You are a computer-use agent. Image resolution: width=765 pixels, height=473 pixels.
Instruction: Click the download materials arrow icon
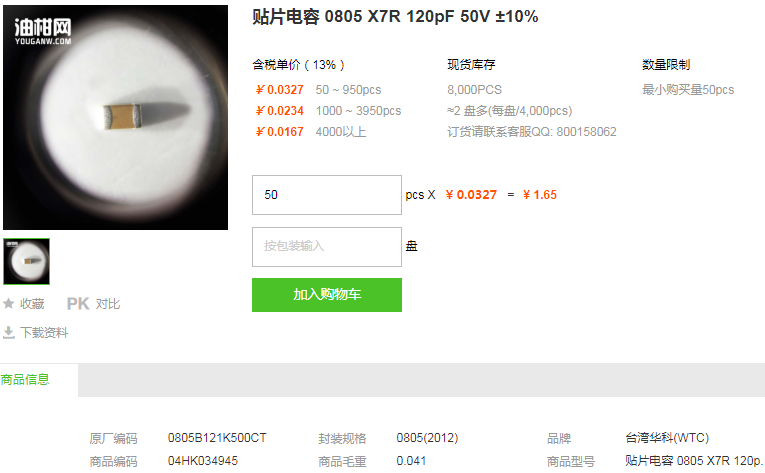[x=9, y=332]
